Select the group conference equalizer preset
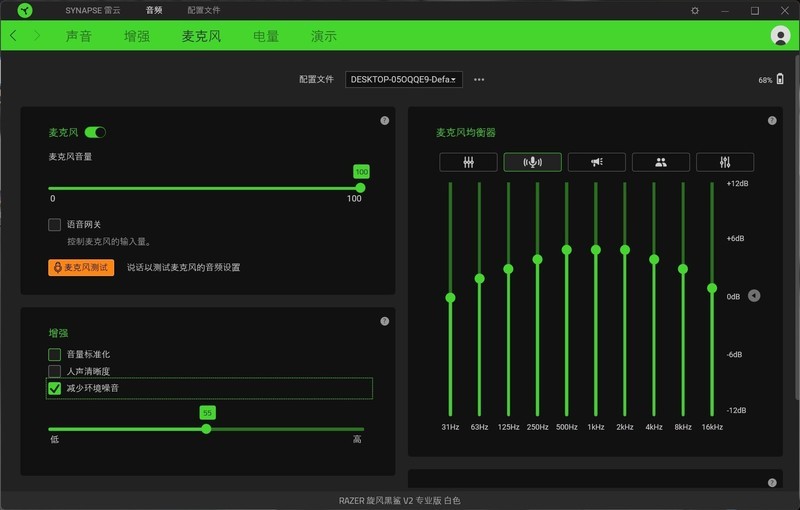Screen dimensions: 800x510 (661, 162)
